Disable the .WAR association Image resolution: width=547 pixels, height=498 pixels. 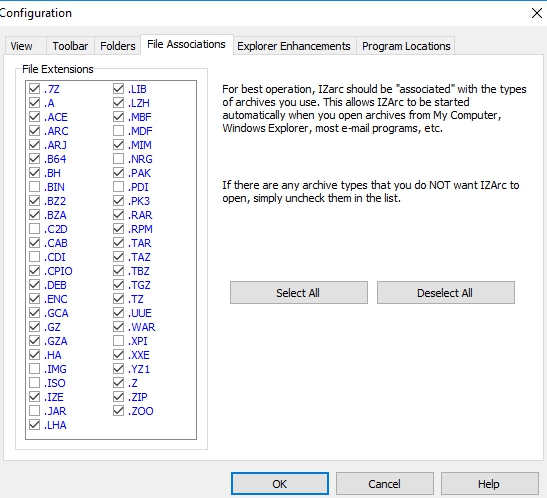[119, 327]
